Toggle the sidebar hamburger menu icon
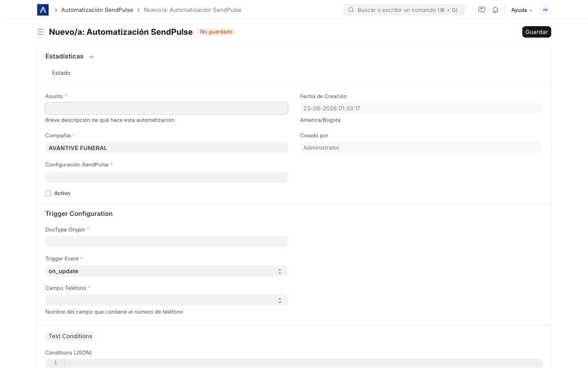 (41, 32)
